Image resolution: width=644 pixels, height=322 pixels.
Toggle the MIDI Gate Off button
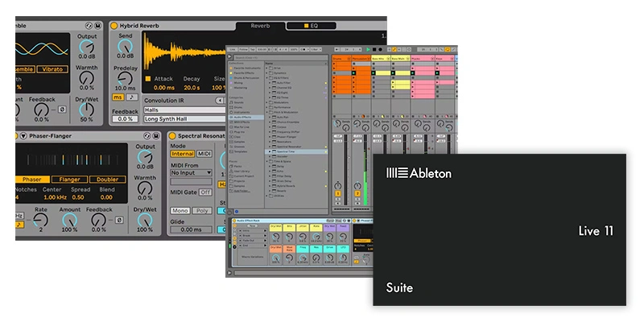coord(205,192)
